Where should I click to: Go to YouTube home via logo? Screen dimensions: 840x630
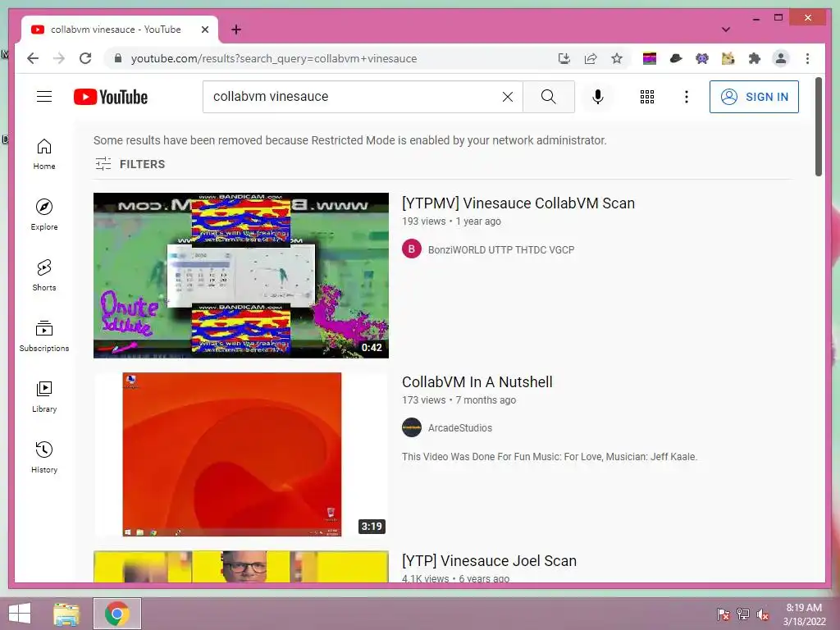pyautogui.click(x=111, y=97)
